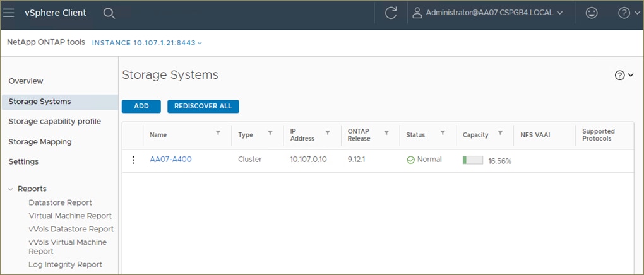Image resolution: width=644 pixels, height=275 pixels.
Task: Refresh the vSphere Client view
Action: click(391, 13)
